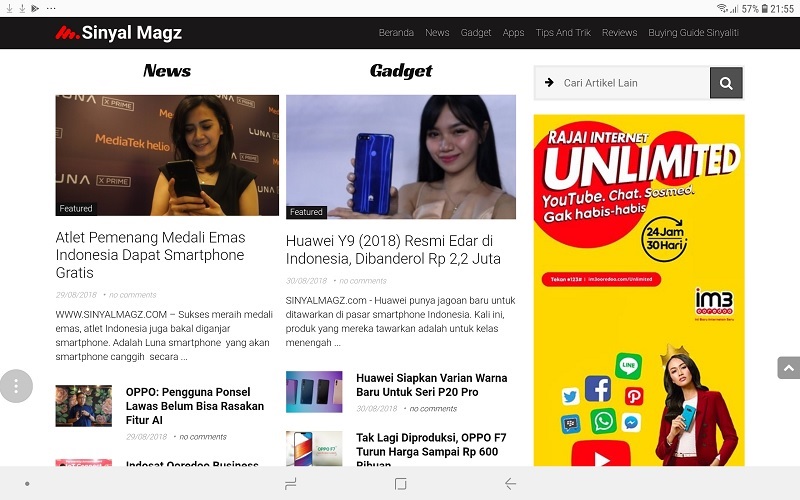The image size is (800, 500).
Task: Open the Huawei Y9 (2018) article headline
Action: pos(393,249)
